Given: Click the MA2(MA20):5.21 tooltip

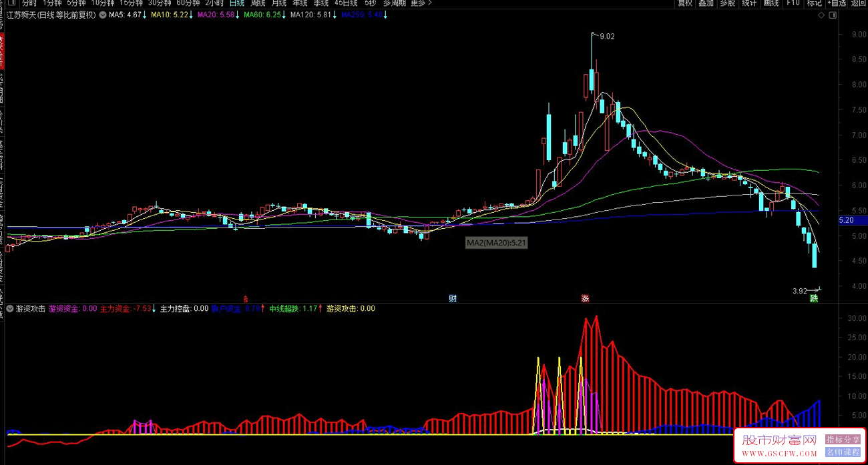Looking at the screenshot, I should [496, 244].
